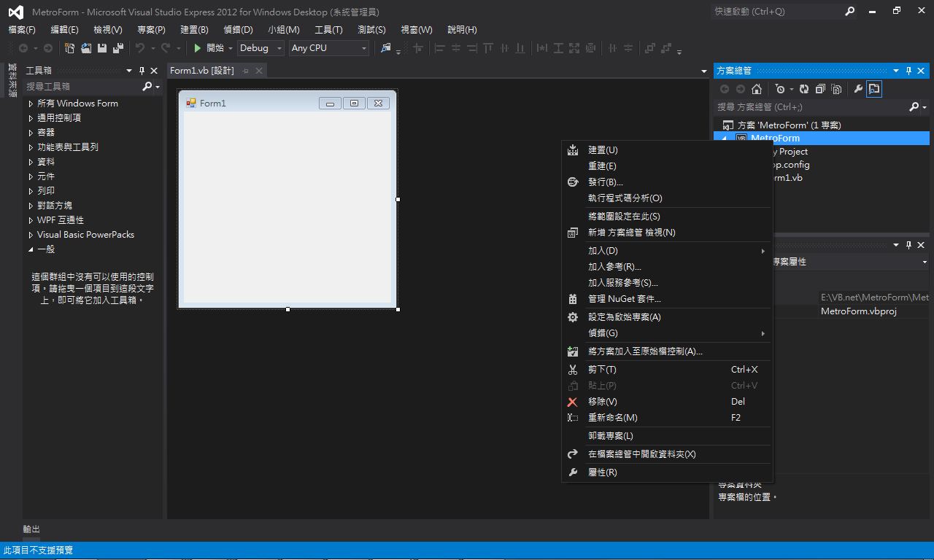Toggle the 方案總管 panel auto-hide pin

coord(909,71)
